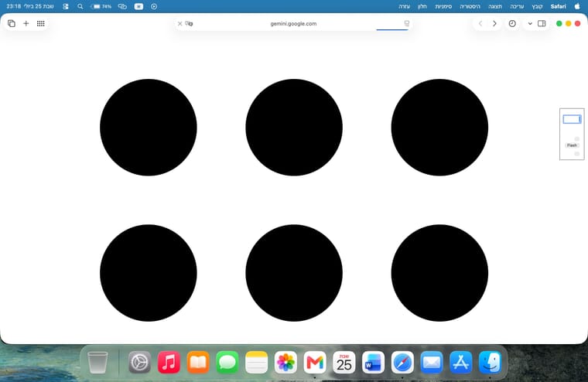Open the קובץ menu
588x382 pixels.
(x=537, y=6)
